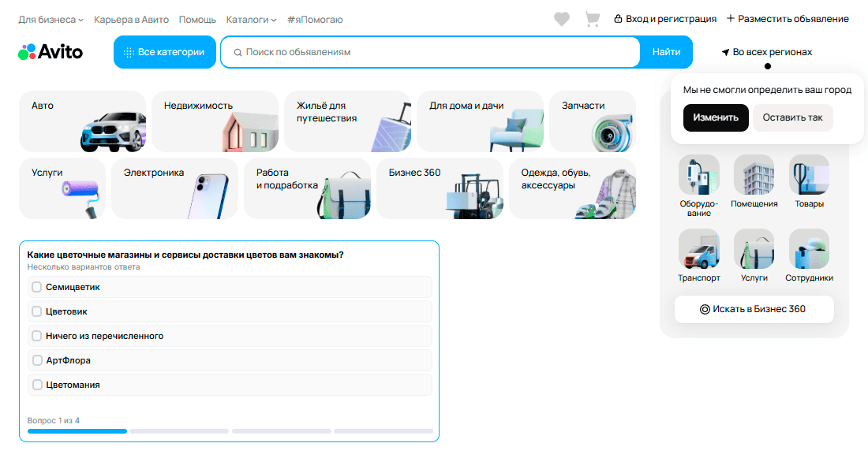This screenshot has height=473, width=868.
Task: Click the Транспорт truck icon
Action: (x=698, y=249)
